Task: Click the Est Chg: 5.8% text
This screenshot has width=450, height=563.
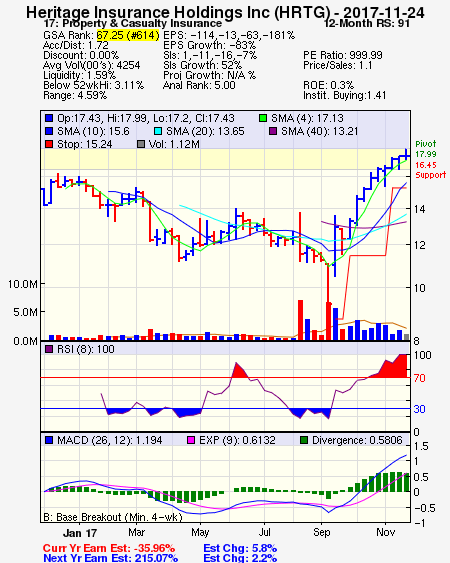Action: tap(240, 549)
